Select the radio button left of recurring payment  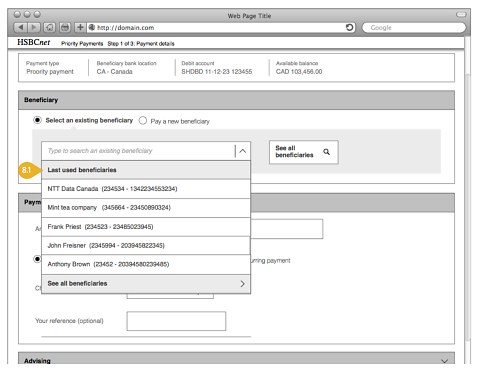(x=37, y=259)
